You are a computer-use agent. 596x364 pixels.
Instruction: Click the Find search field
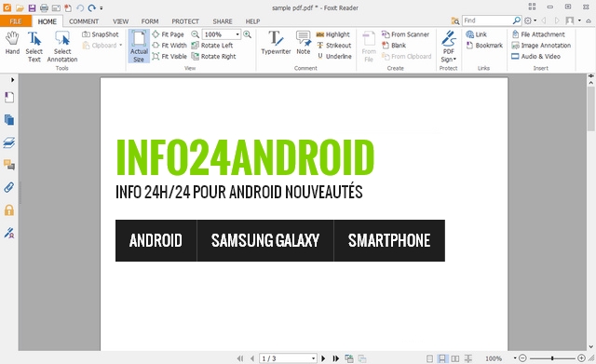point(487,20)
